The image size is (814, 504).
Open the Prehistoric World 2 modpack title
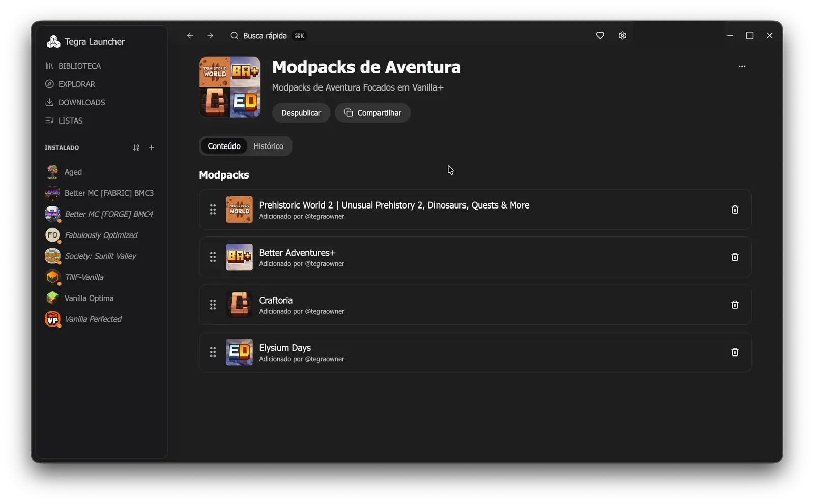click(x=394, y=205)
